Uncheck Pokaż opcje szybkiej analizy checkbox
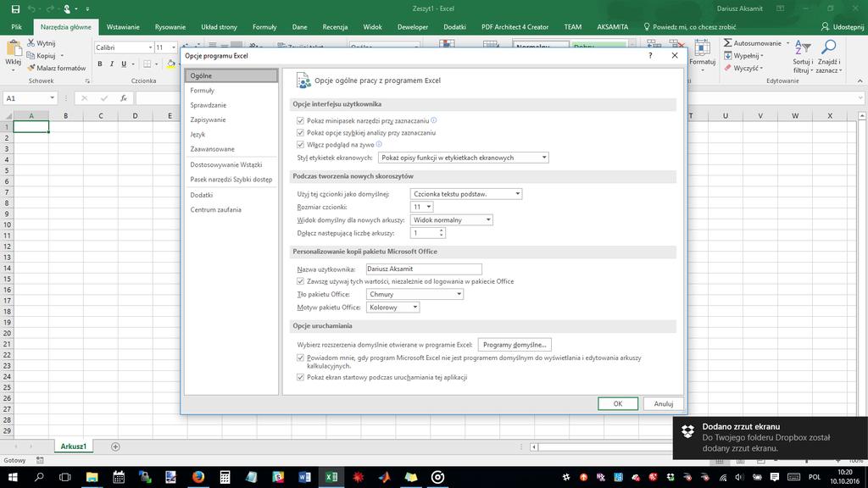This screenshot has height=488, width=868. (301, 133)
